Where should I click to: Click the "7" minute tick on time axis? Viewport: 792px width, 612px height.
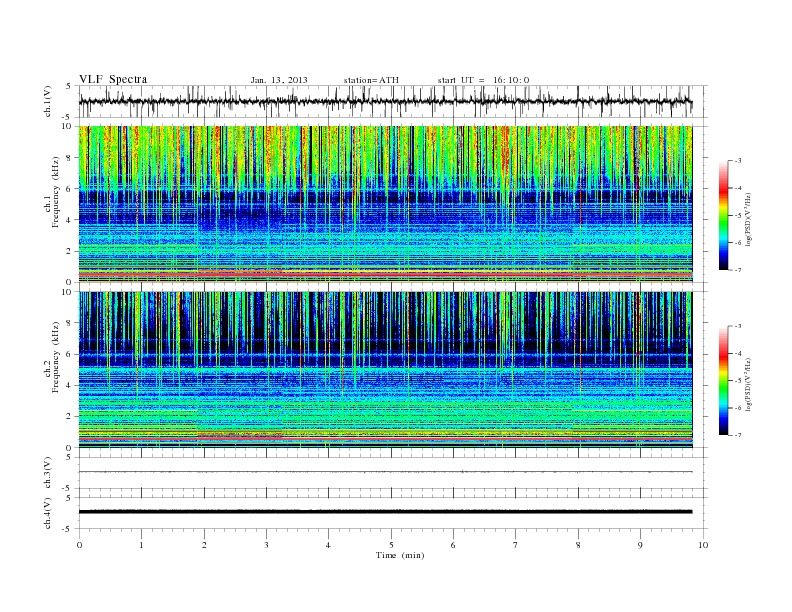click(516, 545)
